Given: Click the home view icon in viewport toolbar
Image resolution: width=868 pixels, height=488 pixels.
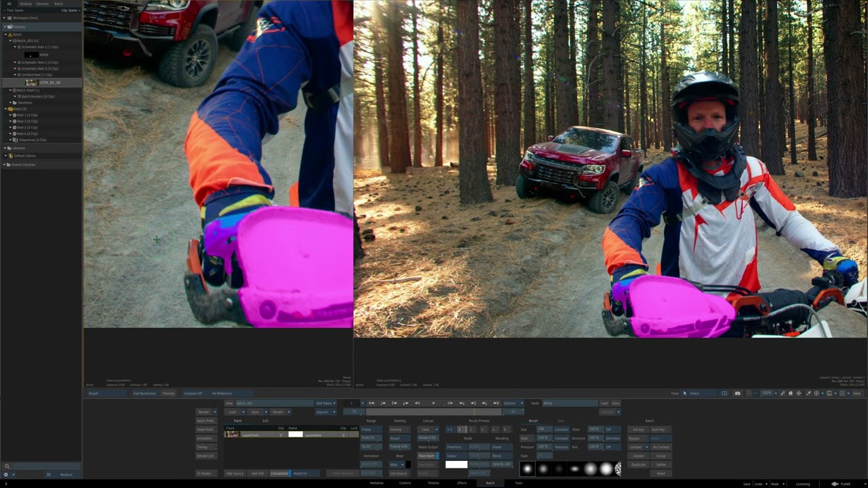Looking at the screenshot, I should point(790,393).
